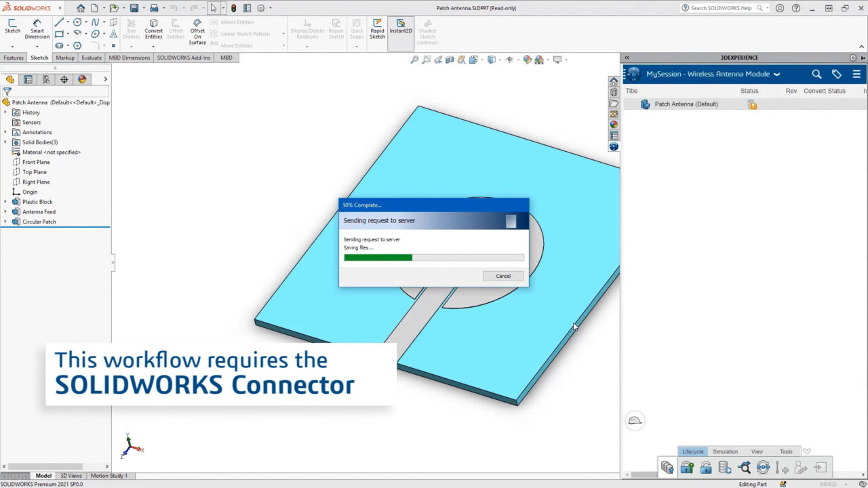Click the Open folder icon
The height and width of the screenshot is (488, 868).
[x=115, y=8]
